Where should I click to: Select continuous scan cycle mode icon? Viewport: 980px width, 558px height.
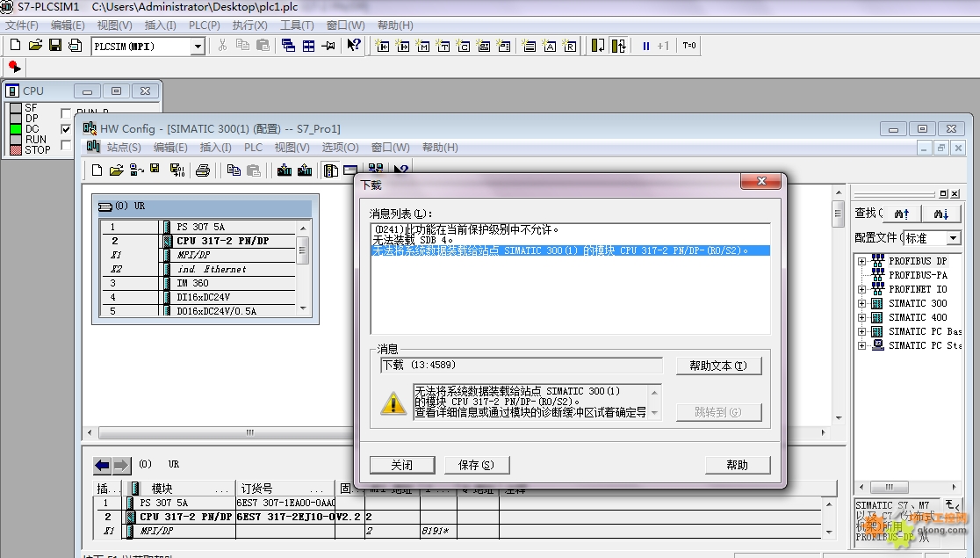tap(619, 46)
